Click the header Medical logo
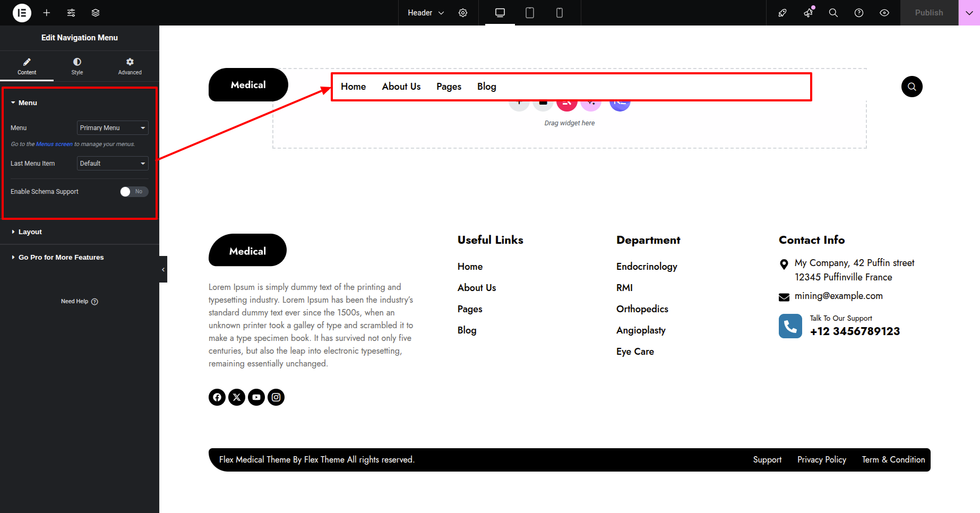The image size is (980, 513). (248, 85)
